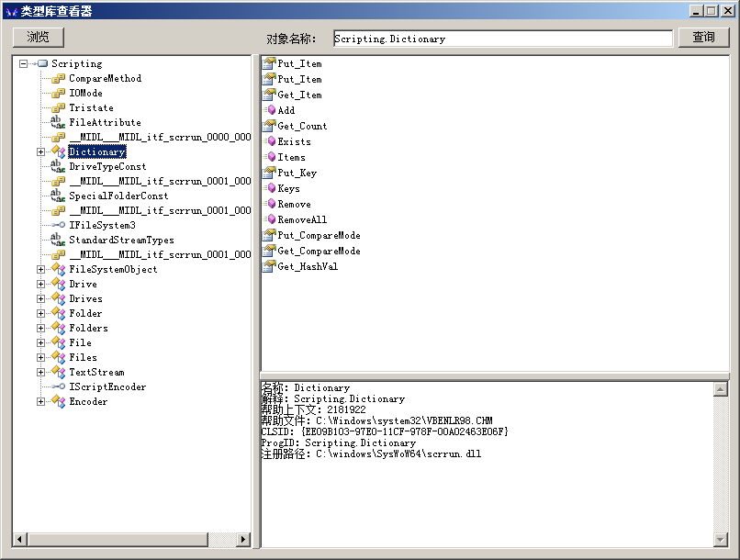Click the Tristate enum icon
The height and width of the screenshot is (560, 740).
click(x=58, y=108)
